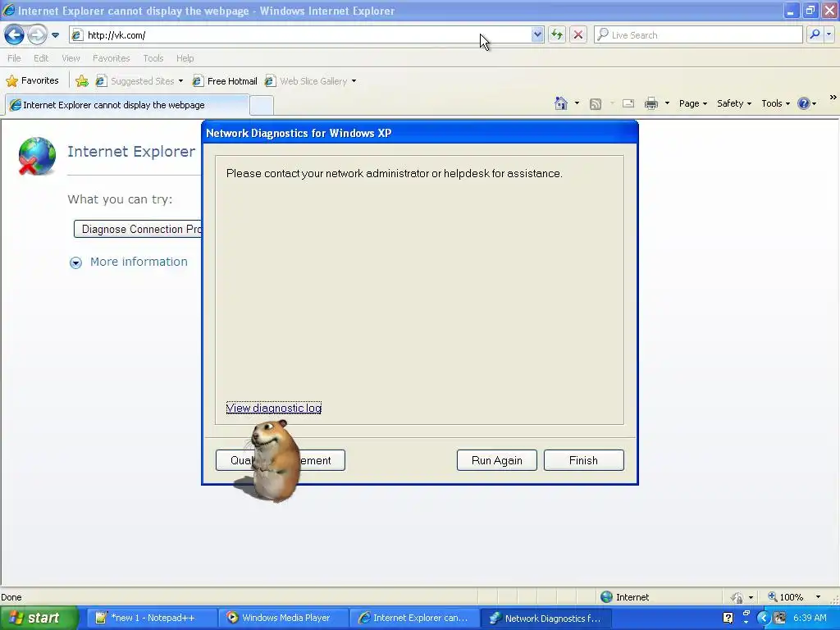Click the Finish button

click(x=583, y=460)
